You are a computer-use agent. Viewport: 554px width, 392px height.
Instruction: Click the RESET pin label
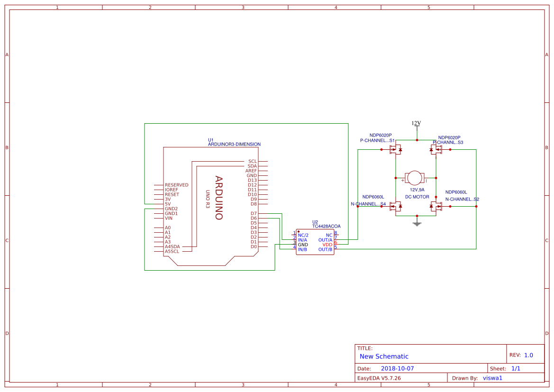click(x=172, y=194)
